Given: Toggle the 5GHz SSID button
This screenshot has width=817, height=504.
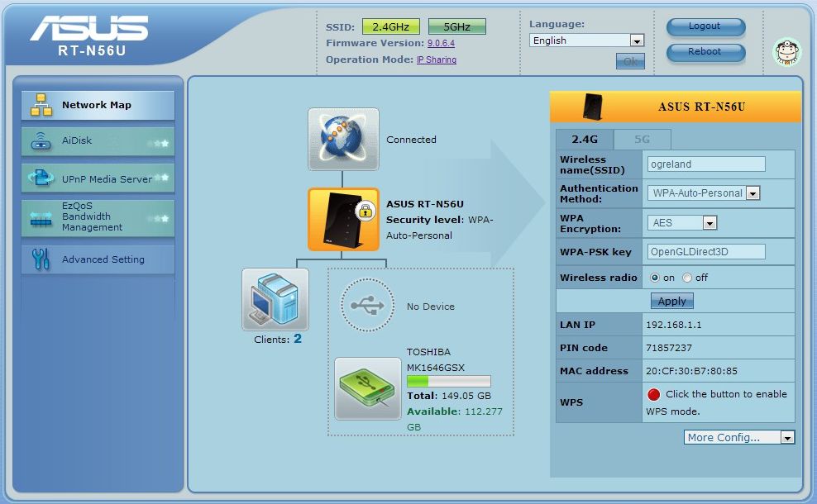Looking at the screenshot, I should point(456,26).
